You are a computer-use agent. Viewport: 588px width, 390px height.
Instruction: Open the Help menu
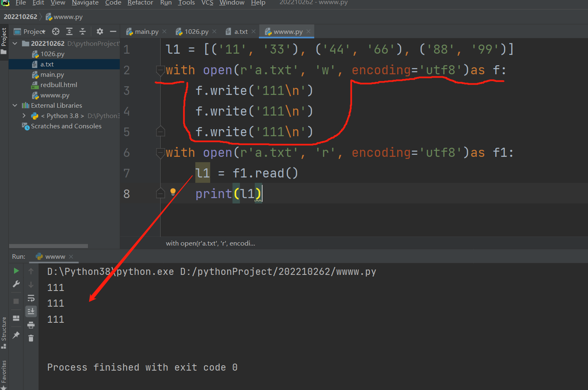pos(258,3)
